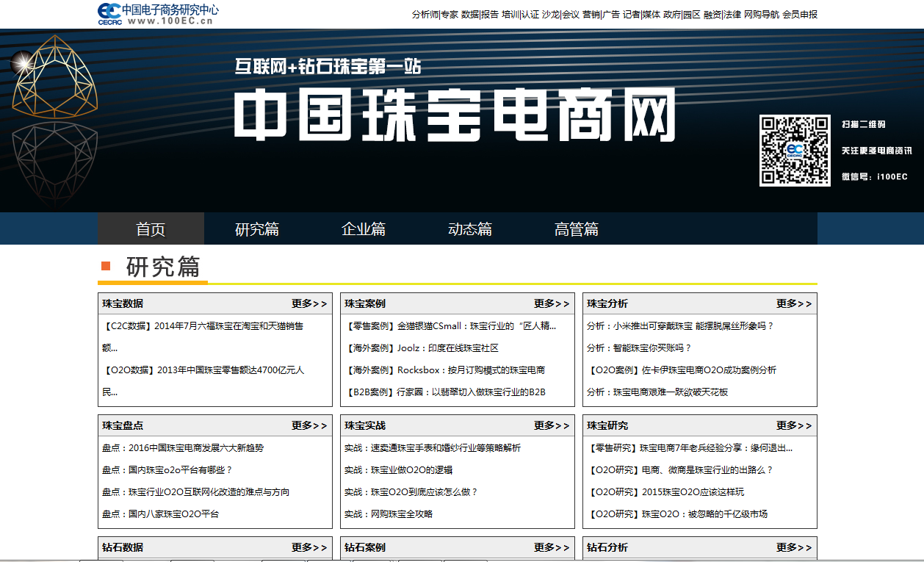Read 盘点：珠宝行业O2O互联网化改造的难点与方向

pyautogui.click(x=195, y=491)
